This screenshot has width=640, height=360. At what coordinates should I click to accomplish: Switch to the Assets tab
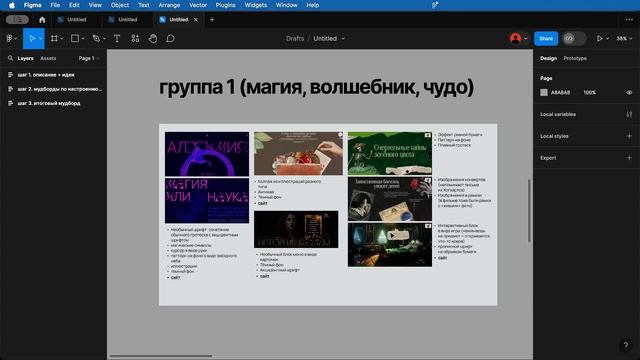click(48, 58)
